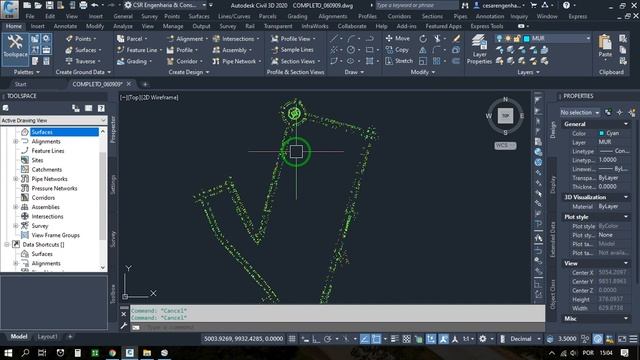Click the Move tool in Modify panel
640x360 pixels.
tap(398, 38)
